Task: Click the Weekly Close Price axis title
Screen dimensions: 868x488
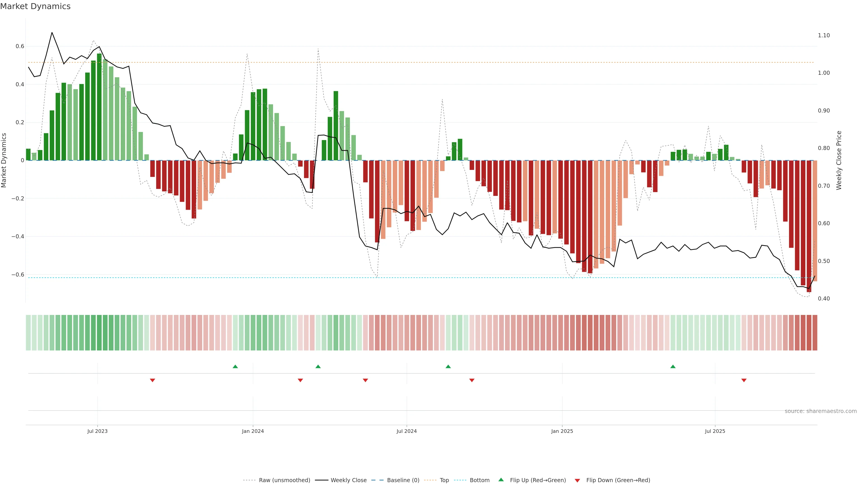Action: 839,160
